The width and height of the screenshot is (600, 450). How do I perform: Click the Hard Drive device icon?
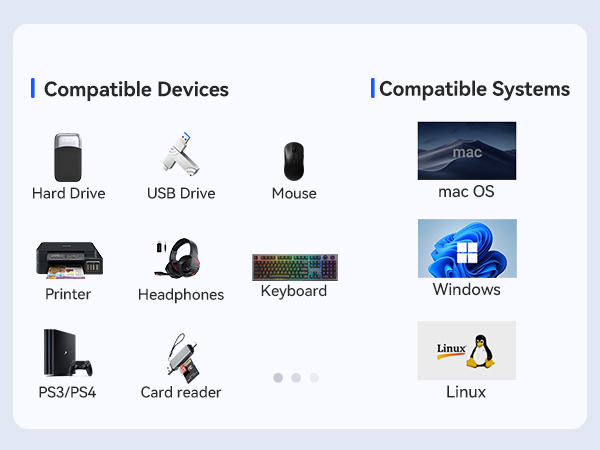pos(68,157)
